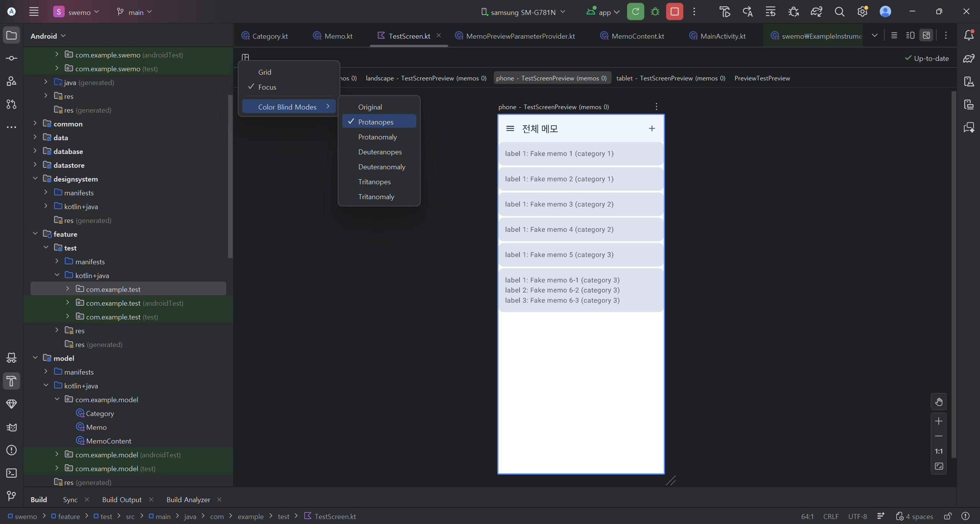The height and width of the screenshot is (524, 980).
Task: Zoom in preview with plus button
Action: tap(939, 421)
